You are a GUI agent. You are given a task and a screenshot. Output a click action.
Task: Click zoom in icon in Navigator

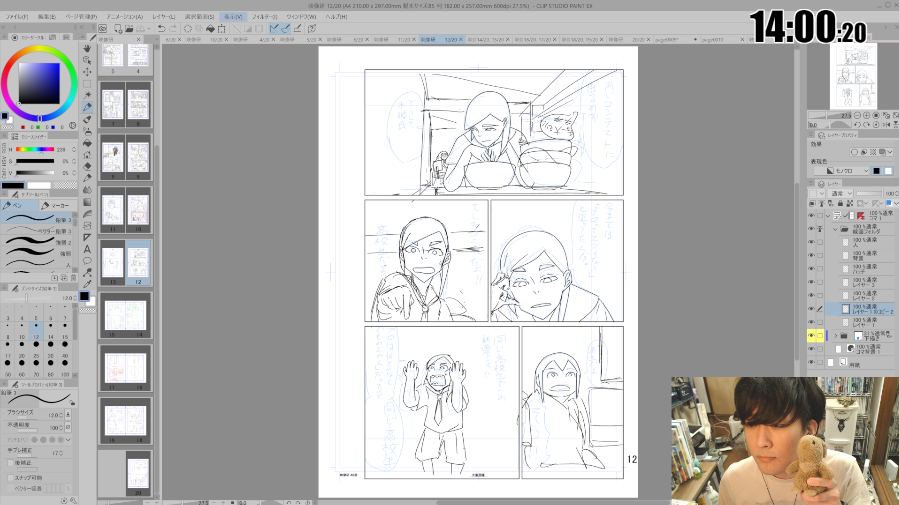pos(866,115)
